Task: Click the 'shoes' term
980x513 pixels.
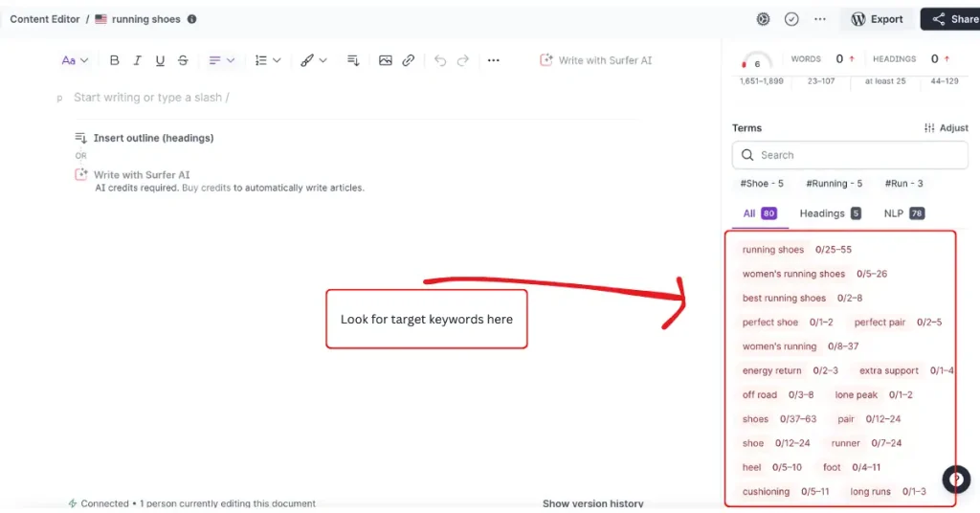Action: pyautogui.click(x=755, y=419)
